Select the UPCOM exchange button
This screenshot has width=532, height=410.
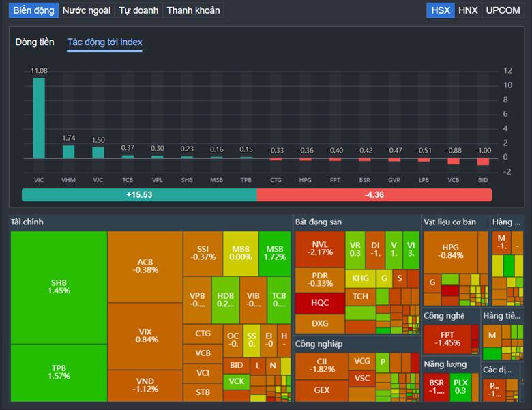tap(503, 10)
